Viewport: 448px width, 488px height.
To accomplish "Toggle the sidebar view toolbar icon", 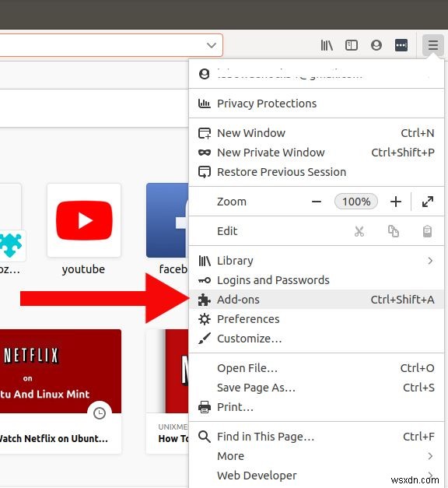I will 352,45.
